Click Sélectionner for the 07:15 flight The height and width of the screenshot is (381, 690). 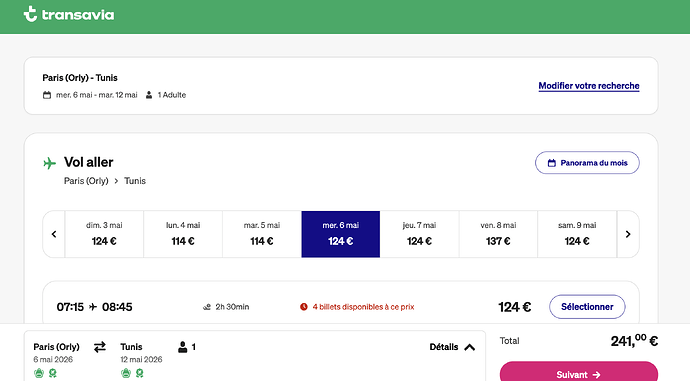(x=587, y=307)
